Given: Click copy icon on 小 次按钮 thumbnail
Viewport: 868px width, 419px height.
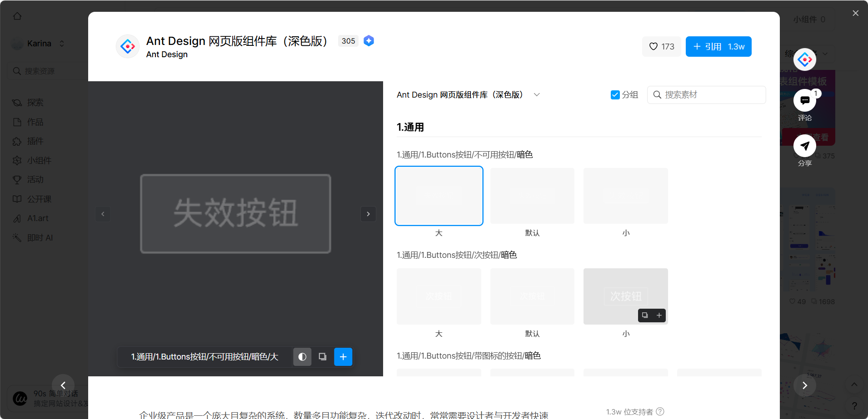Looking at the screenshot, I should tap(645, 315).
